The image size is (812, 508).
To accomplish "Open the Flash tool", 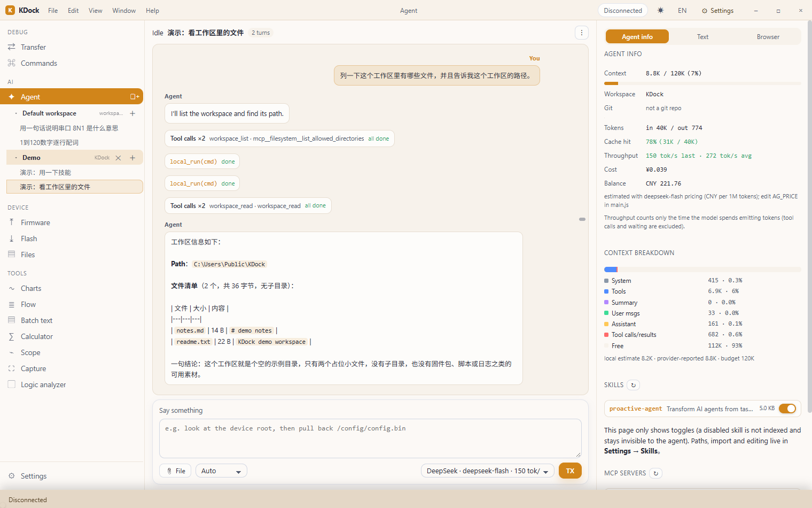I will pyautogui.click(x=72, y=238).
